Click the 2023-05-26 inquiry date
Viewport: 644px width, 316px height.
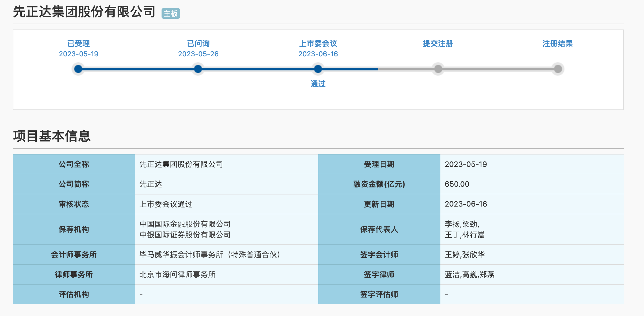click(x=198, y=54)
